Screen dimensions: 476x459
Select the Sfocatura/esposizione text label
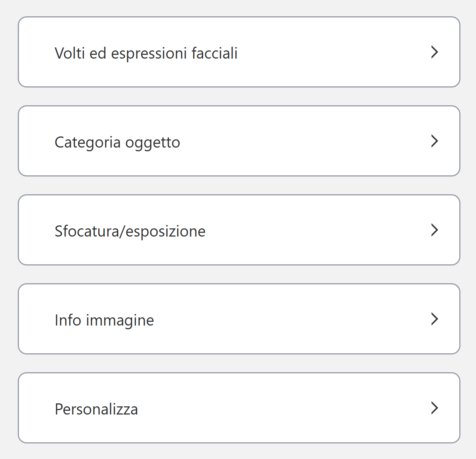[130, 231]
